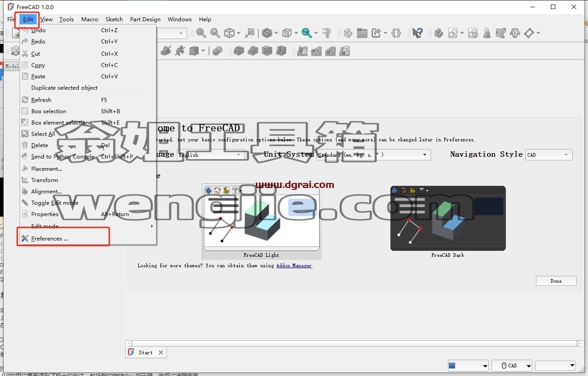This screenshot has height=376, width=588.
Task: Open the Addon Manager link
Action: pyautogui.click(x=294, y=265)
